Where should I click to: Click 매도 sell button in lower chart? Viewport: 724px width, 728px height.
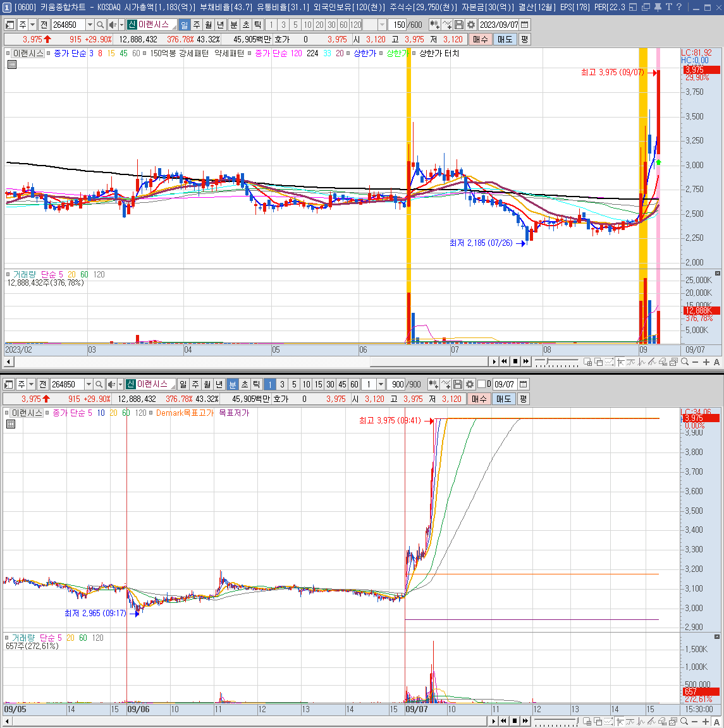(x=503, y=399)
